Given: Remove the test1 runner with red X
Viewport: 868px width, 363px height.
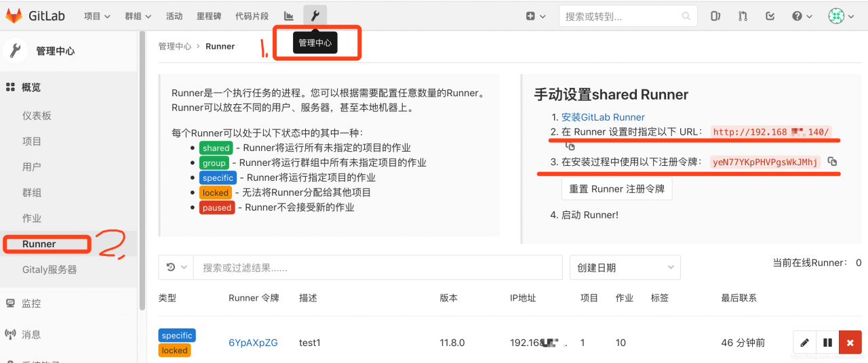Looking at the screenshot, I should 850,343.
